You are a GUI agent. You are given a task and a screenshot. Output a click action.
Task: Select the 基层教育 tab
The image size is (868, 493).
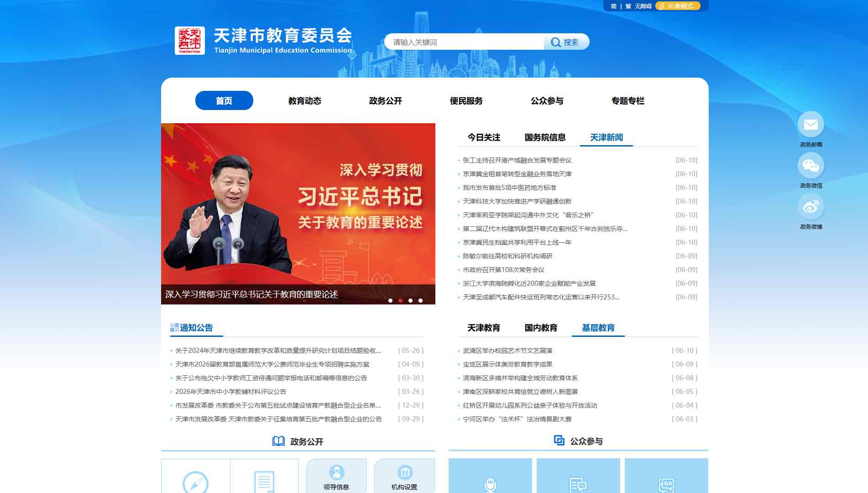click(598, 328)
